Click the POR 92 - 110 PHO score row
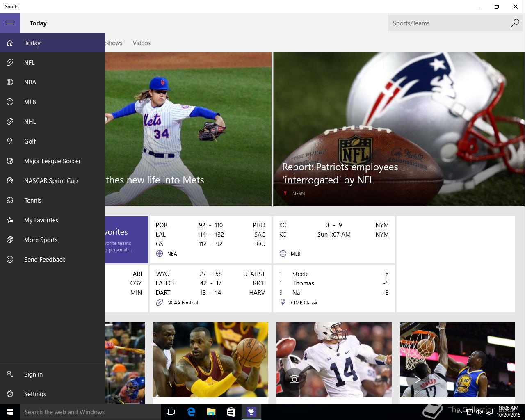525x420 pixels. (x=210, y=225)
